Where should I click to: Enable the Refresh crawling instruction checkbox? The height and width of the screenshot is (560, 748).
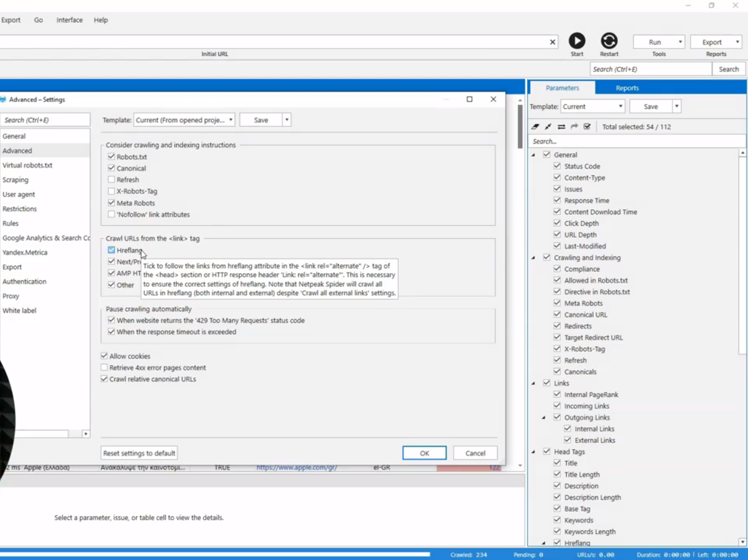click(x=111, y=179)
